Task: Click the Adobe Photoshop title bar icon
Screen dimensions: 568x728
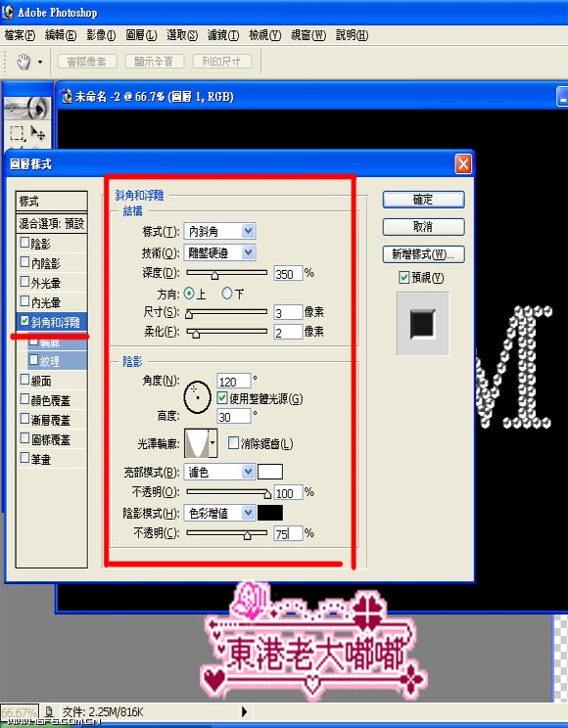Action: (8, 12)
